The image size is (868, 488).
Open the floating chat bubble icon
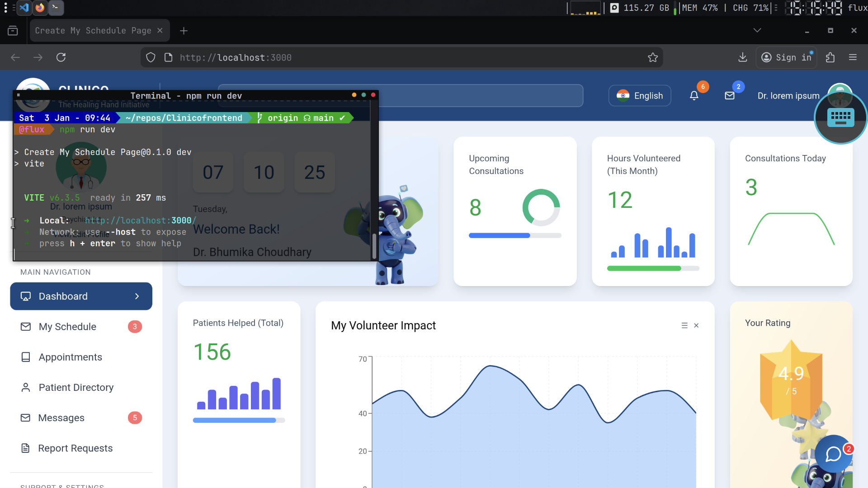point(833,454)
